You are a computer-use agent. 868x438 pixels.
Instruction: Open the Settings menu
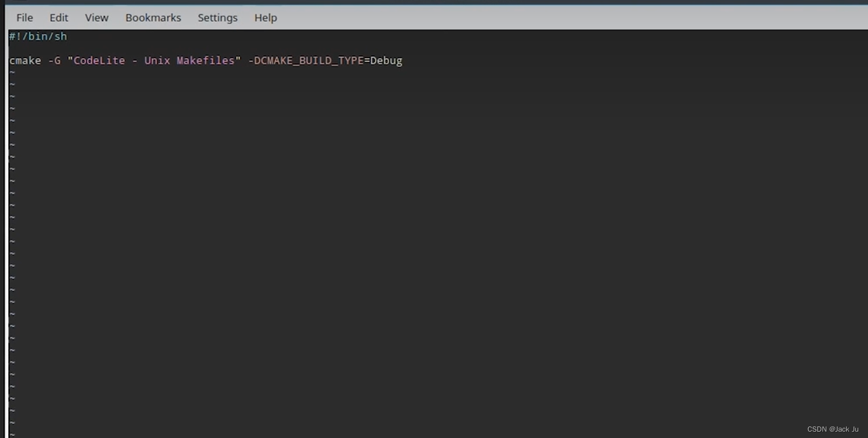218,18
